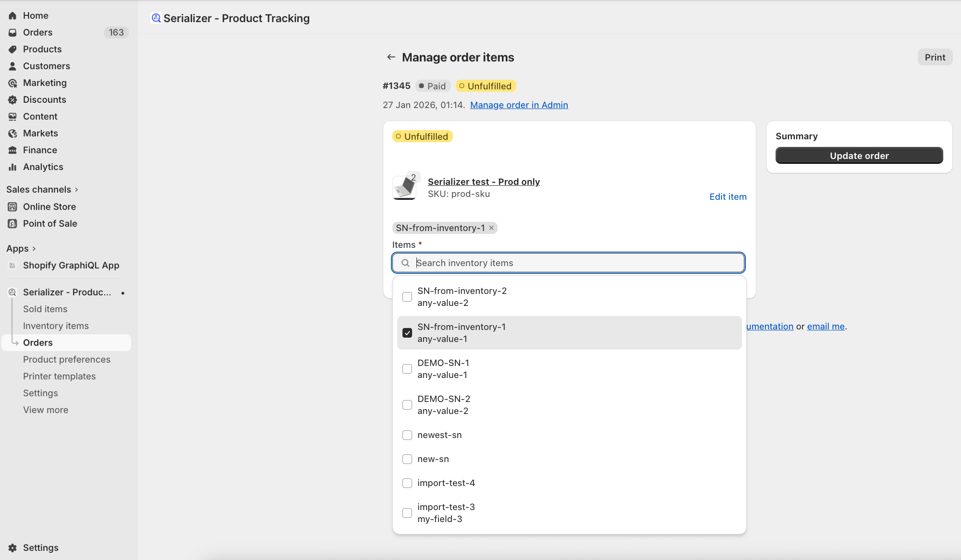Click the Online Store icon

click(12, 207)
